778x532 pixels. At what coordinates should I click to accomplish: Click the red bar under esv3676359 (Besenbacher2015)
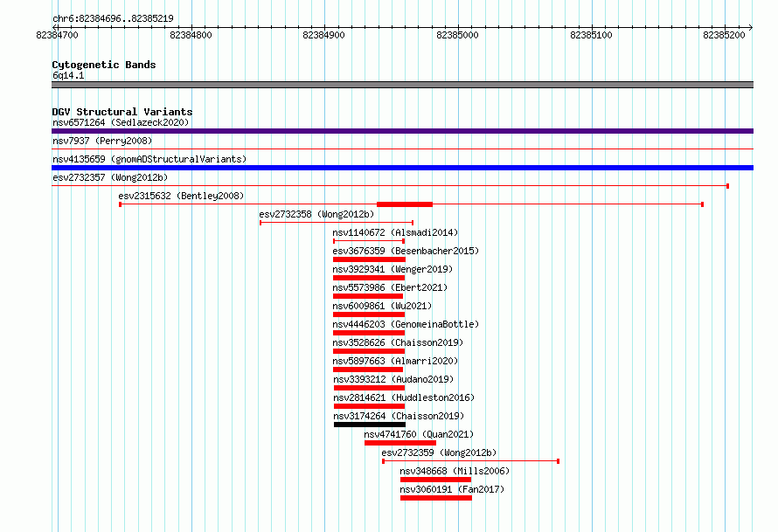click(369, 259)
